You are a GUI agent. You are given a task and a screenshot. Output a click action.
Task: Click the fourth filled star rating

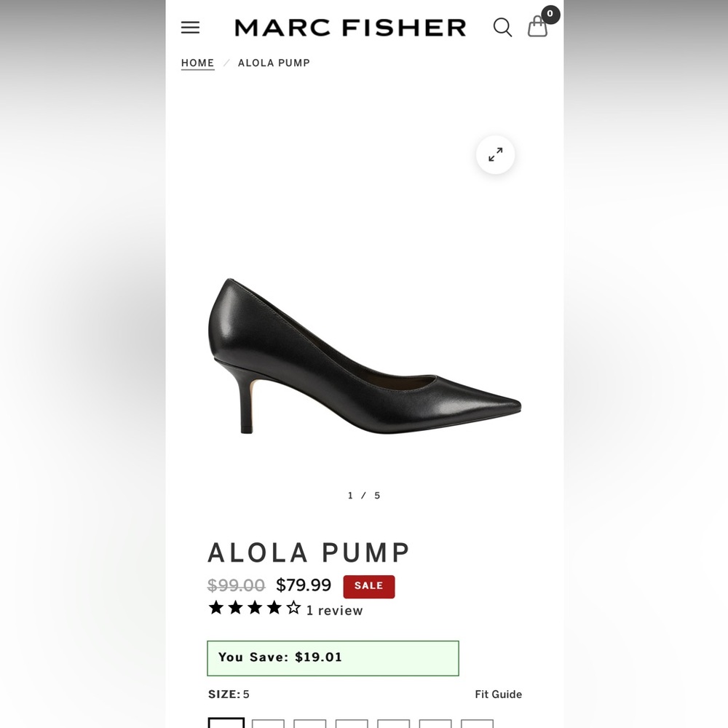click(274, 606)
